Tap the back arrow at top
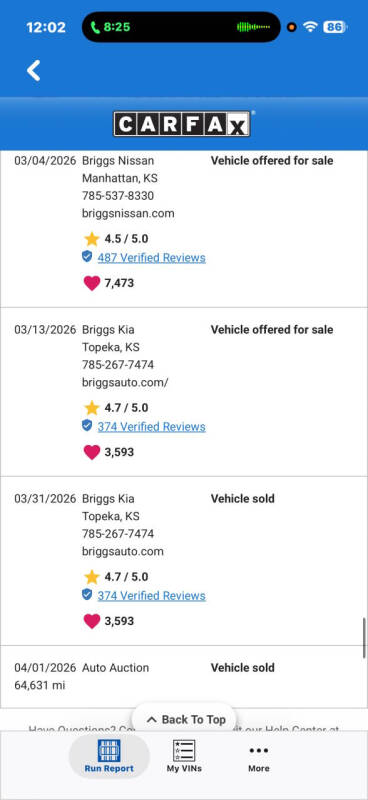368x800 pixels. tap(34, 70)
